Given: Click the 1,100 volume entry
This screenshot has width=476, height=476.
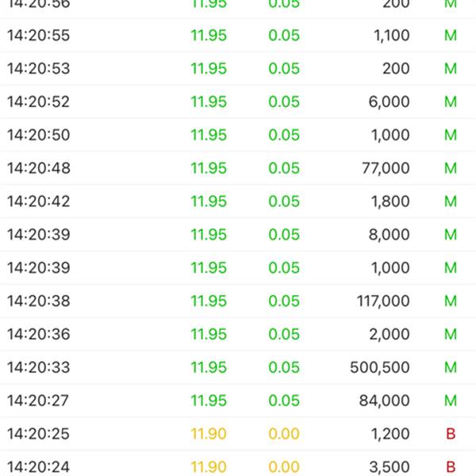Looking at the screenshot, I should click(390, 35).
